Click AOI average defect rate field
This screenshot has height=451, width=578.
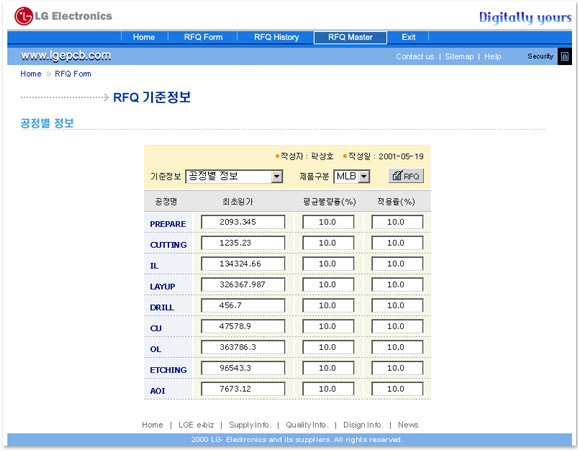coord(328,389)
